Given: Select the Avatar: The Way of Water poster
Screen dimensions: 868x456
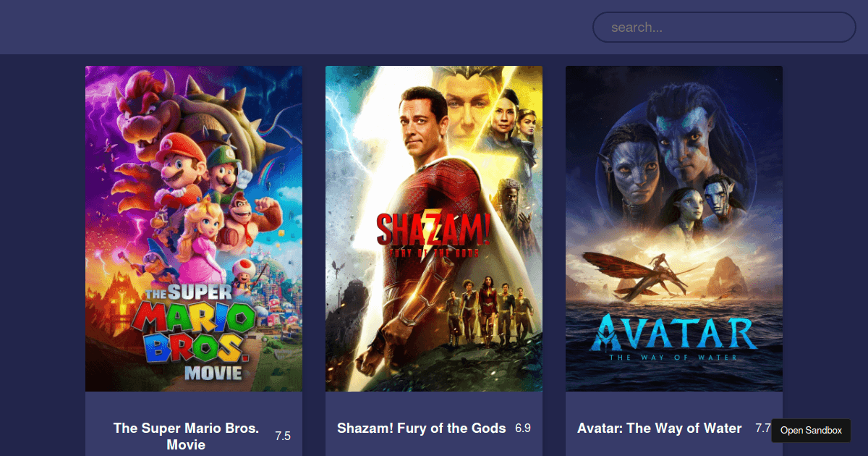Looking at the screenshot, I should pos(674,229).
